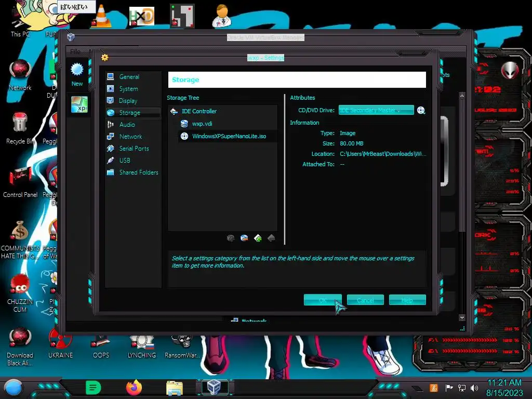This screenshot has width=532, height=399.
Task: Click the add attachment icon under Storage Tree
Action: 231,238
